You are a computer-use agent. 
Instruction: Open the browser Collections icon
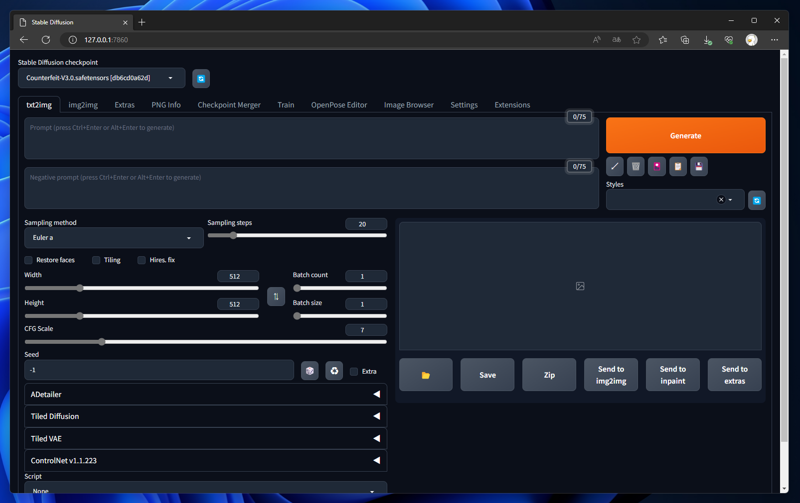pyautogui.click(x=685, y=40)
